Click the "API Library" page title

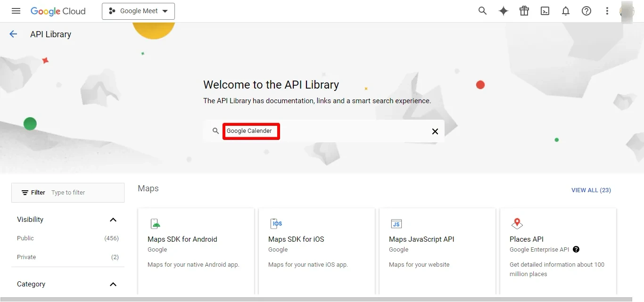click(50, 34)
